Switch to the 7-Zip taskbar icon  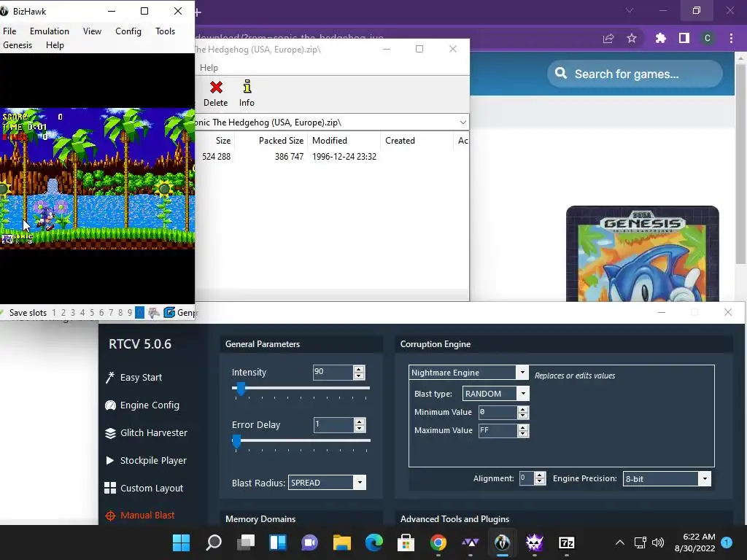coord(566,542)
